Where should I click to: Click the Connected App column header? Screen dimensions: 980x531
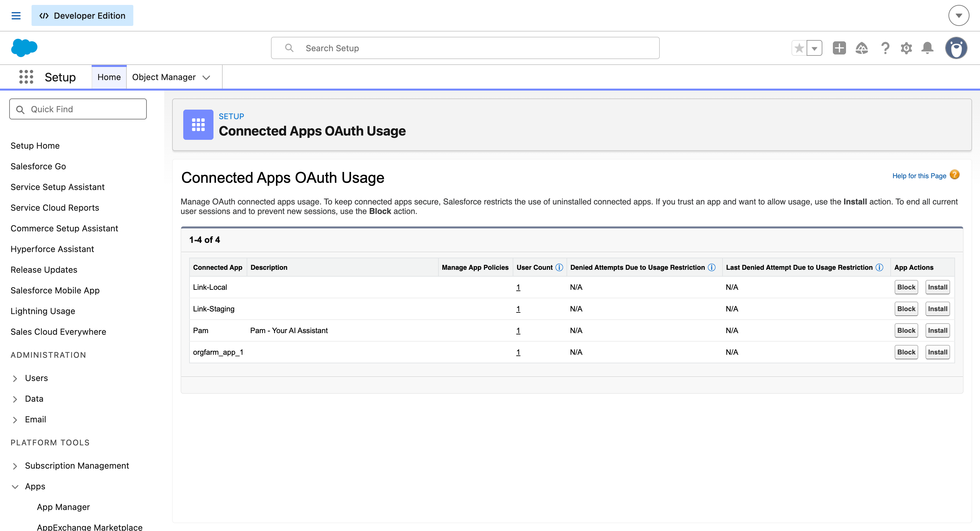pyautogui.click(x=218, y=267)
